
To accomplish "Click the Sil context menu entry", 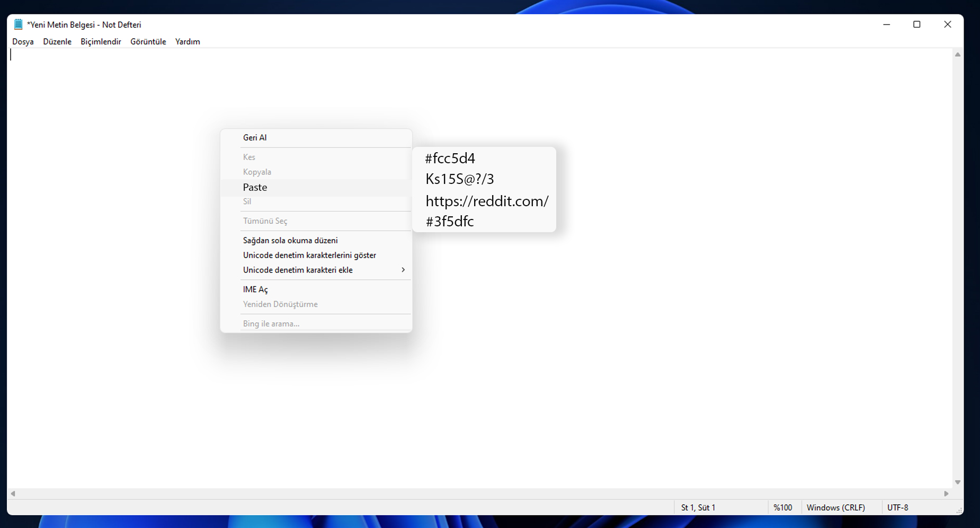I will pos(316,201).
